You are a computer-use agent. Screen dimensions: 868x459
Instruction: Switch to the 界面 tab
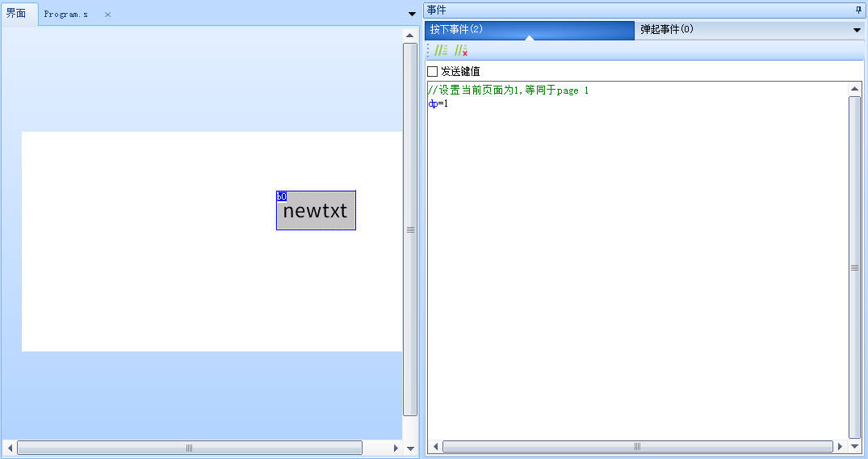(x=16, y=14)
